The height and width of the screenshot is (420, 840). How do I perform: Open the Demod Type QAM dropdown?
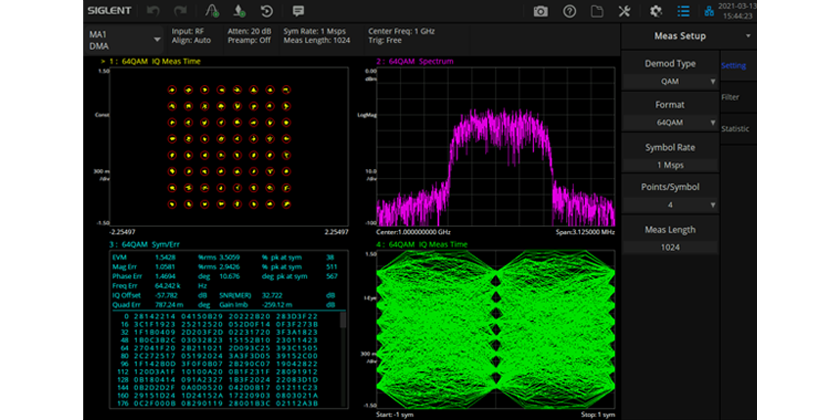pos(670,81)
